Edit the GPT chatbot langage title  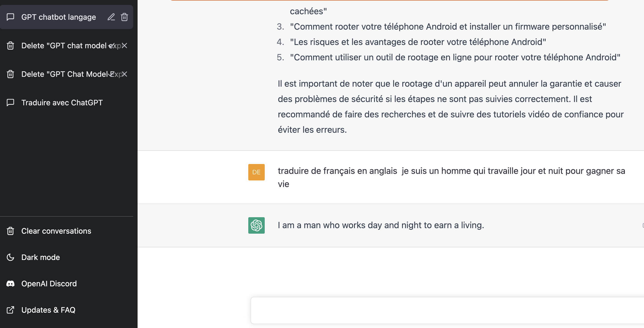click(x=111, y=17)
